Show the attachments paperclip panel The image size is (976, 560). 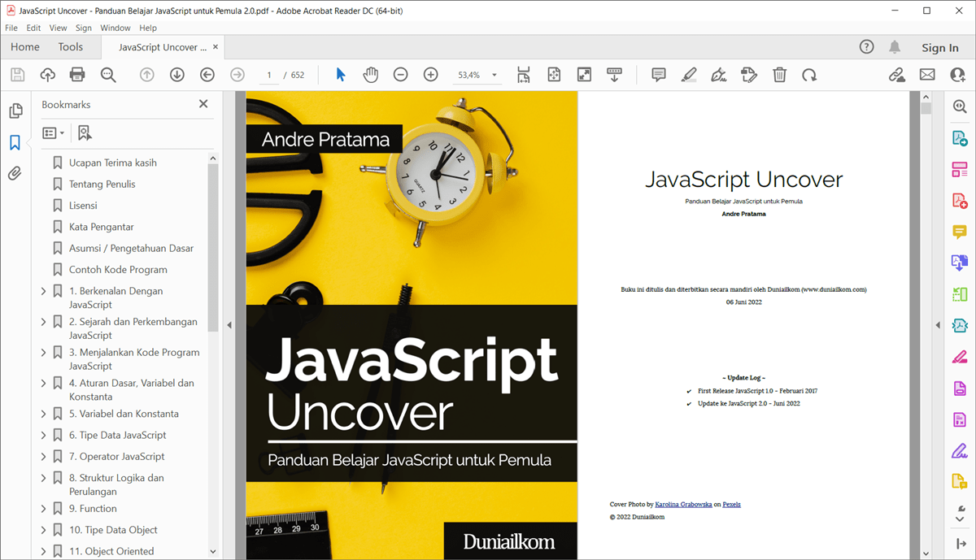tap(15, 174)
